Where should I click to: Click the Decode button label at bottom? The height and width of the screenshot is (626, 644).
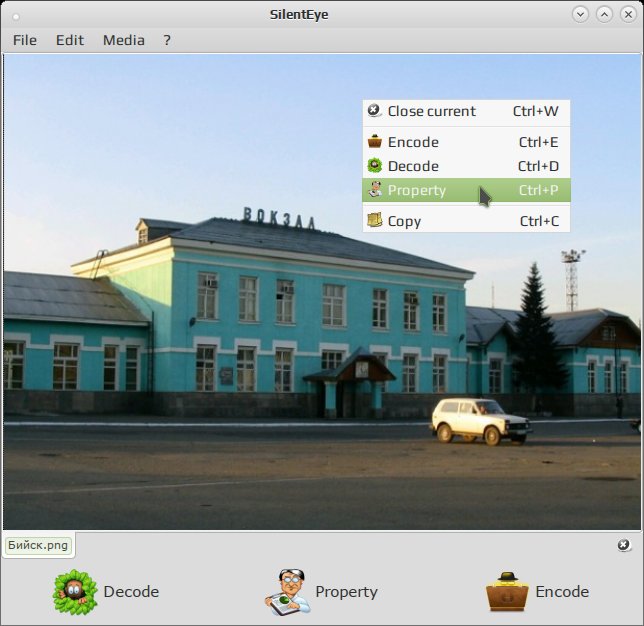coord(131,592)
